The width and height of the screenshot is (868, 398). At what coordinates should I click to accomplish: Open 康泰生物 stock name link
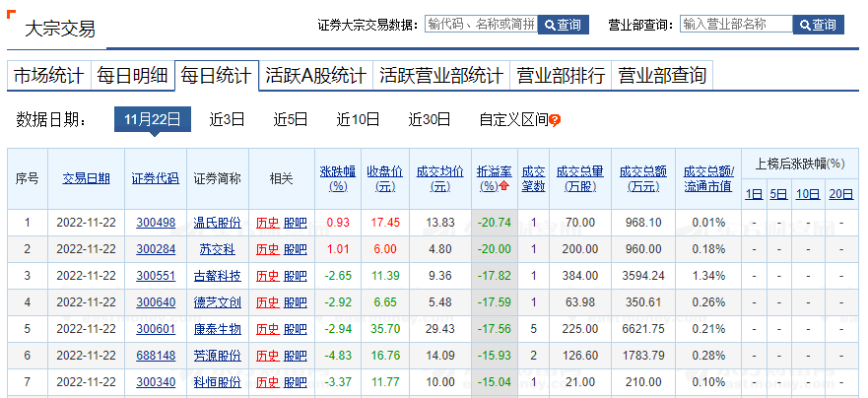pyautogui.click(x=219, y=329)
